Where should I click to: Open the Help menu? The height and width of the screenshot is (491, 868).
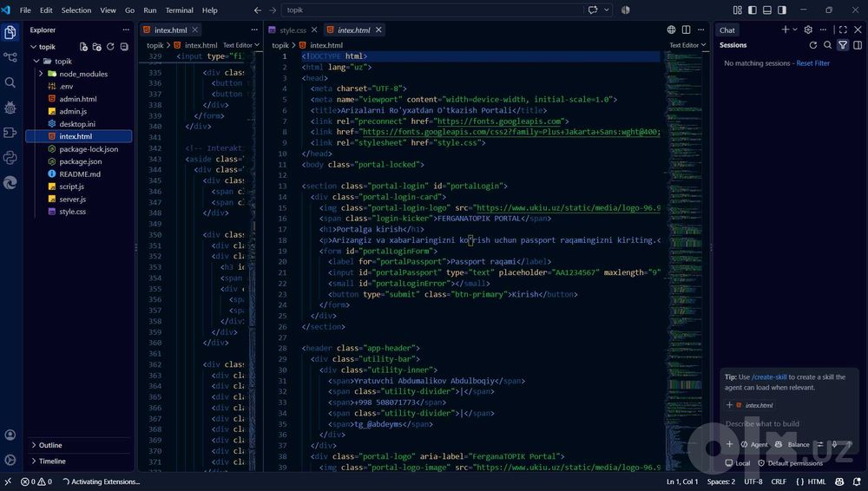(210, 10)
